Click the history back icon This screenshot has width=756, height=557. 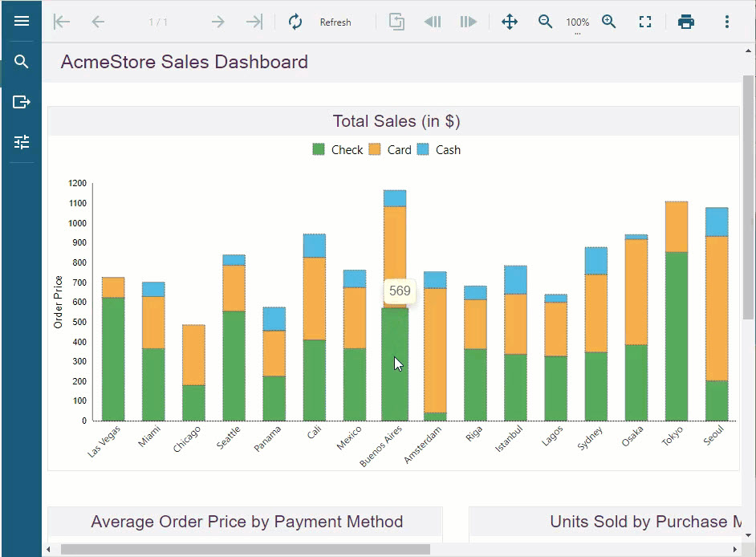point(433,22)
